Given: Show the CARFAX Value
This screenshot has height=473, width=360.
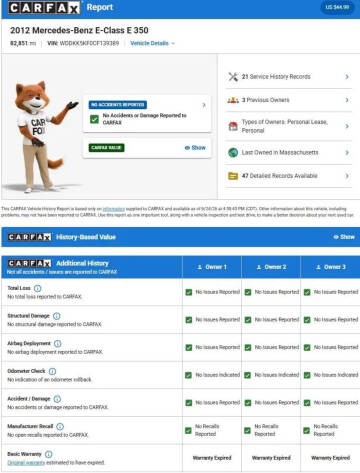Looking at the screenshot, I should [195, 148].
